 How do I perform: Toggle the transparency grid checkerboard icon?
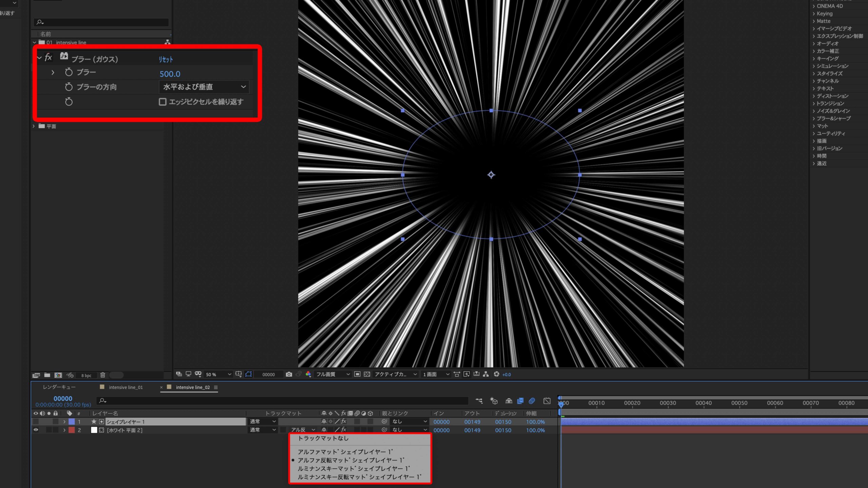pyautogui.click(x=367, y=374)
